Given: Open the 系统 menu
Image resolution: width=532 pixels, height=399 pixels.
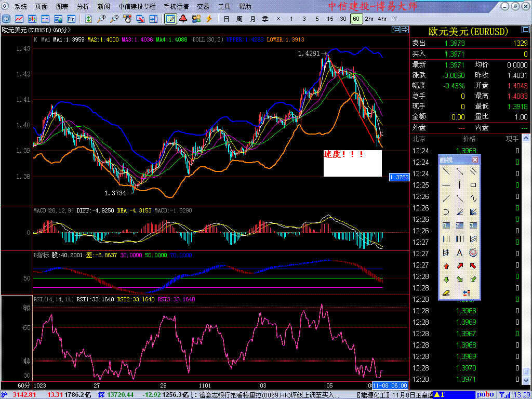Looking at the screenshot, I should (21, 7).
